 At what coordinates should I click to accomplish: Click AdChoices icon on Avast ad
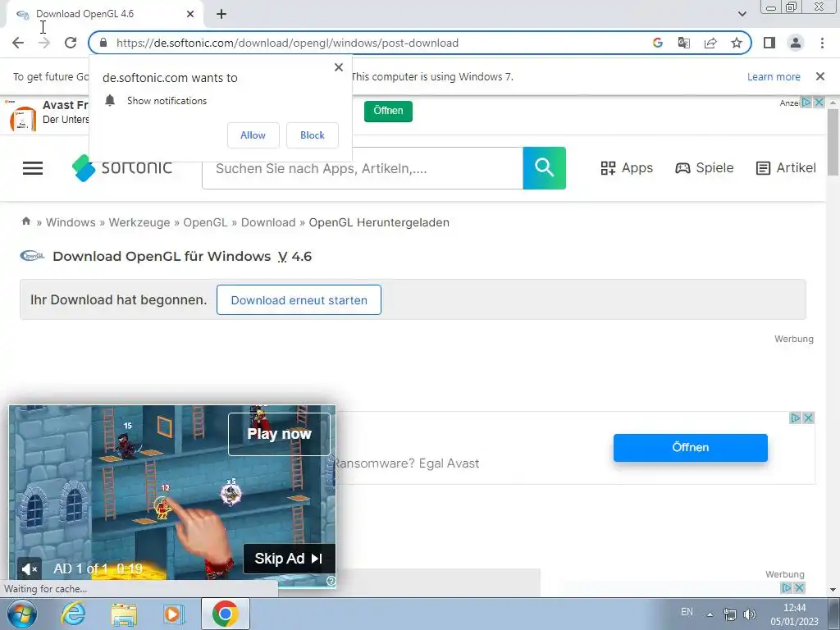pyautogui.click(x=796, y=418)
